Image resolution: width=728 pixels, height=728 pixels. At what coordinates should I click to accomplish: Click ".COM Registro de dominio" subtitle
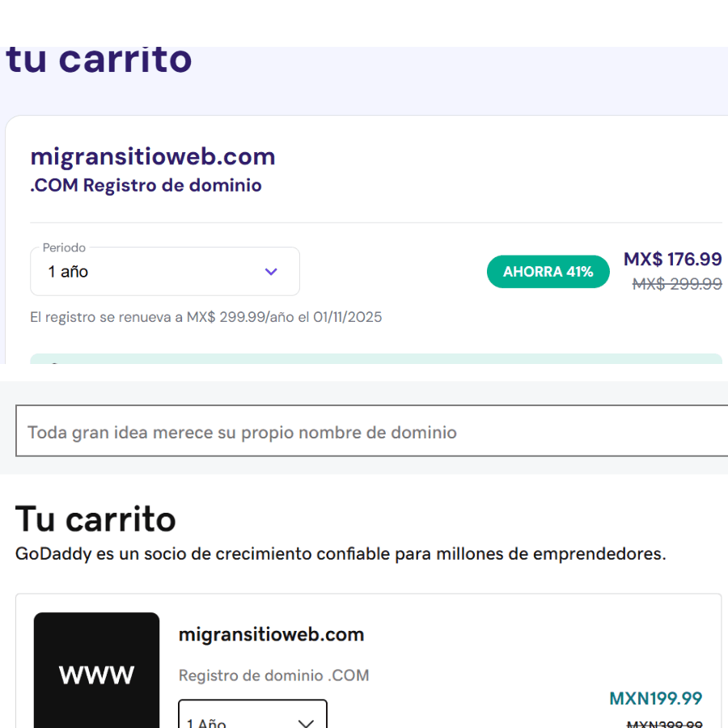click(146, 185)
